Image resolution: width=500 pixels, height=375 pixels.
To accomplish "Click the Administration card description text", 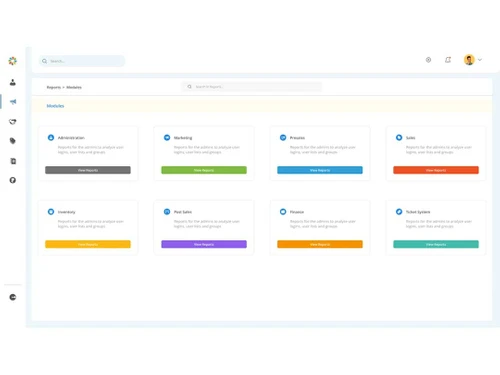I will pos(91,150).
